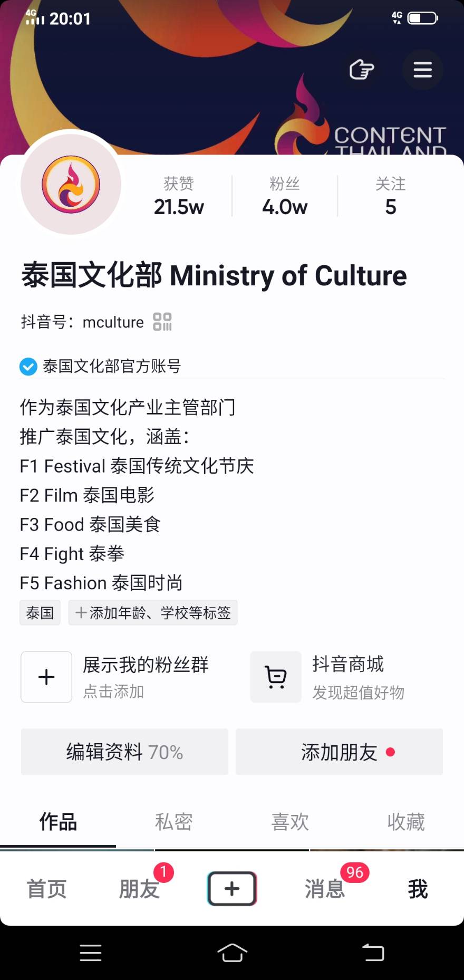
Task: Open 朋友 tab with badge
Action: [139, 889]
